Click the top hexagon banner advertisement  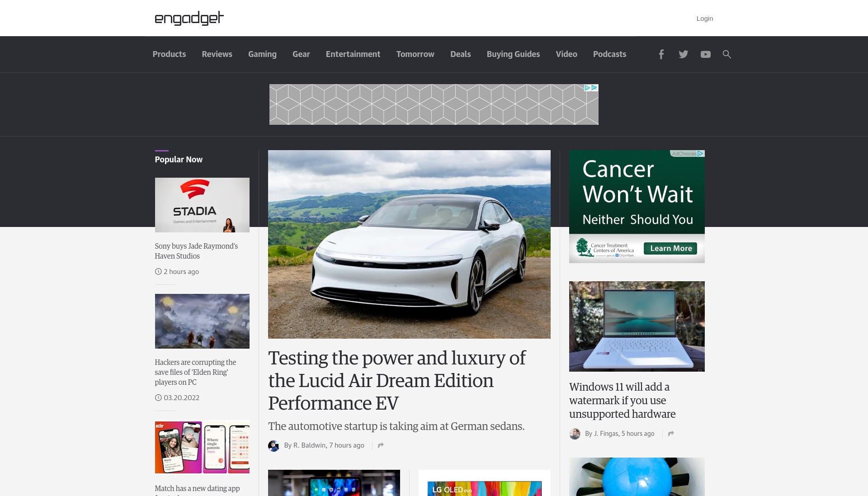[434, 104]
